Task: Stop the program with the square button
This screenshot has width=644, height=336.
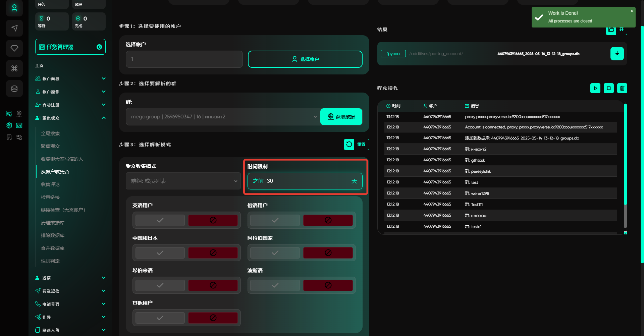Action: point(608,88)
